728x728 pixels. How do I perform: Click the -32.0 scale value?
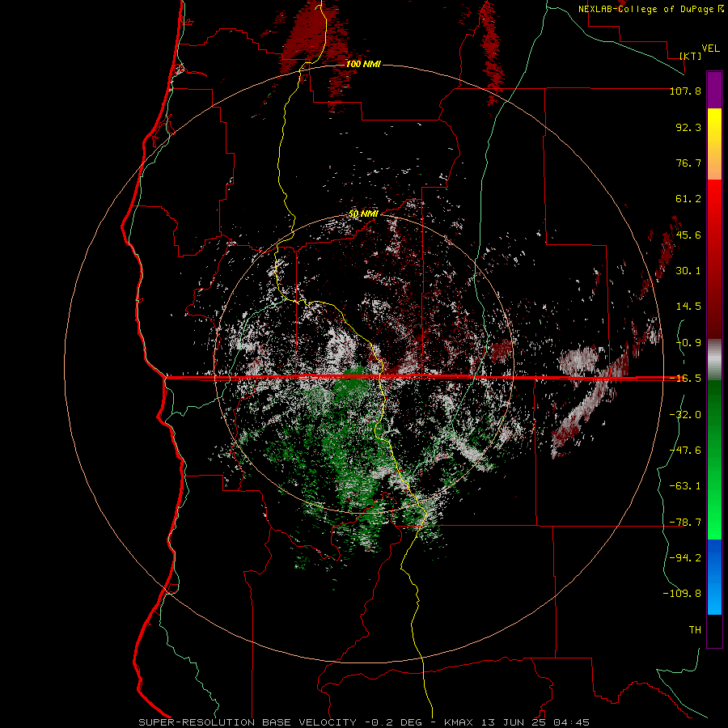point(685,414)
